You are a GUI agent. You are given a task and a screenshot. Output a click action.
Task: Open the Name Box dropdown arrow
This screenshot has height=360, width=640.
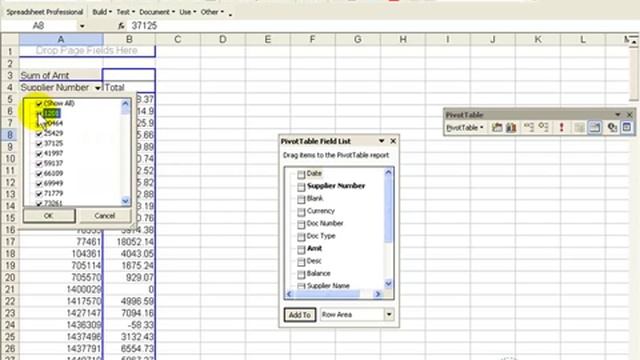[82, 26]
